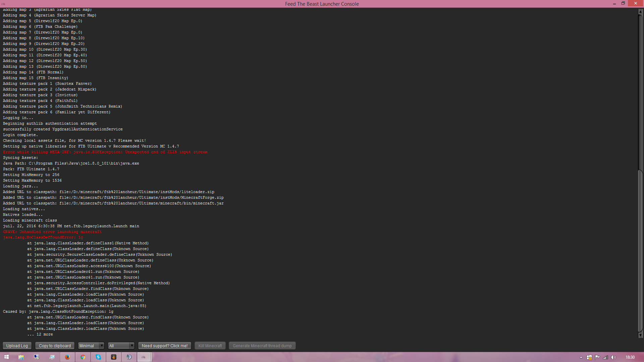Viewport: 644px width, 362px height.
Task: Click the 'Loading jars...' line
Action: [20, 186]
